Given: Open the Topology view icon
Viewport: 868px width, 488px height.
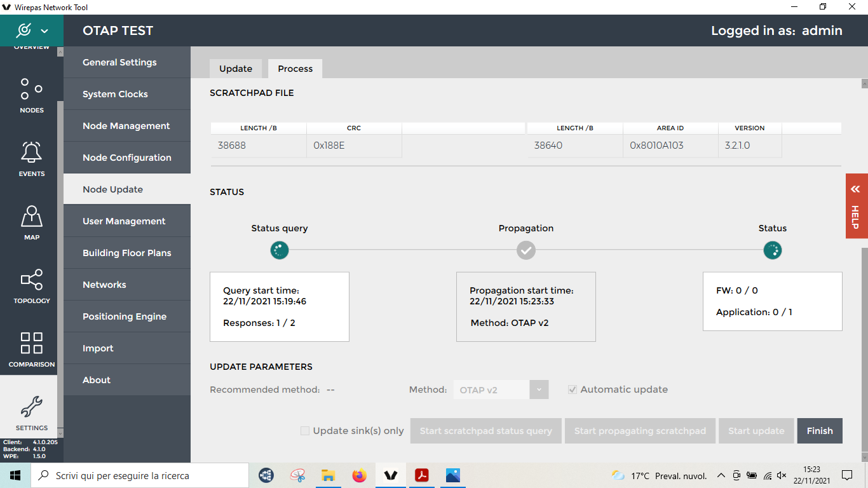Looking at the screenshot, I should point(31,280).
